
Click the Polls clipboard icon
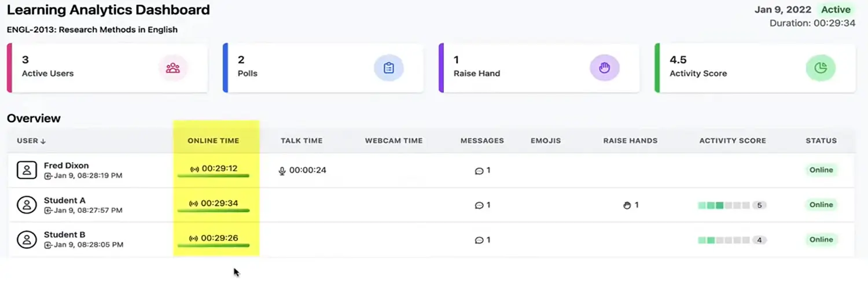pyautogui.click(x=388, y=68)
